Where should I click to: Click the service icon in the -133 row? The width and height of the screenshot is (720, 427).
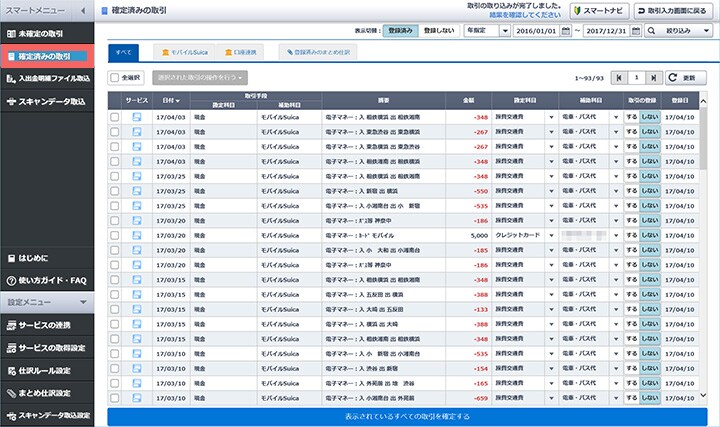(136, 309)
